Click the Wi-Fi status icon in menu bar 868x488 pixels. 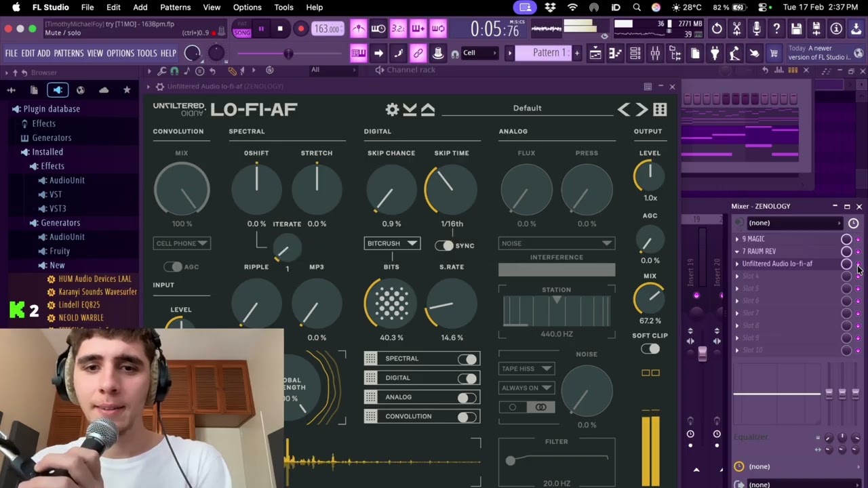(573, 7)
